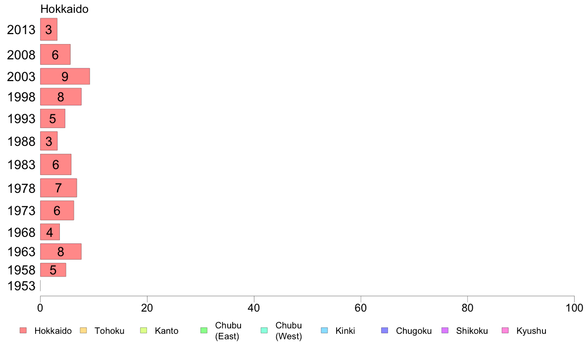The image size is (588, 364).
Task: Click the Chubu (East) green legend swatch
Action: [204, 330]
